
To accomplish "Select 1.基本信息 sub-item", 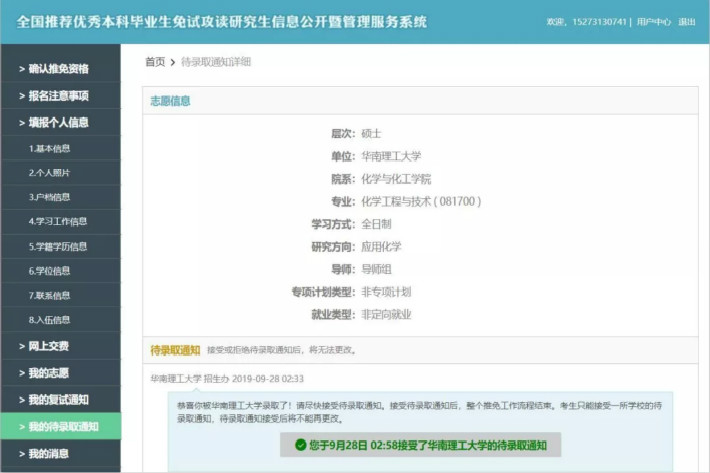I will [x=50, y=148].
